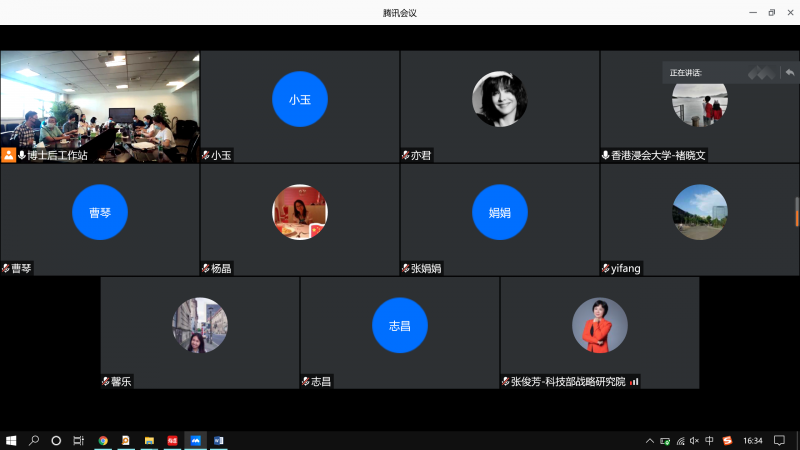Click the Sogou input tray icon
The height and width of the screenshot is (450, 800).
coord(727,441)
